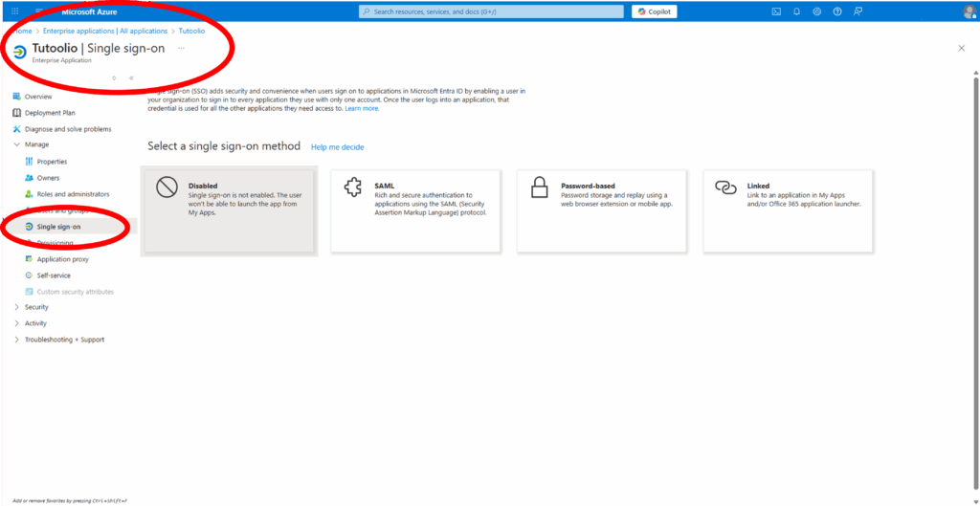
Task: Click the Copilot button
Action: 655,11
